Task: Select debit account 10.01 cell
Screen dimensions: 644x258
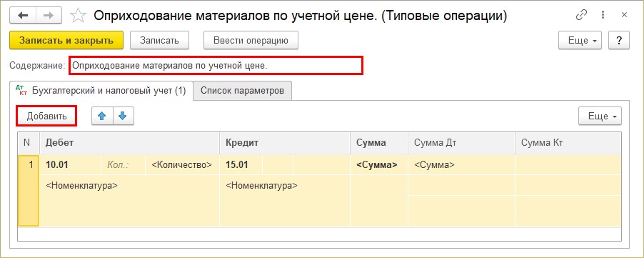Action: (70, 165)
